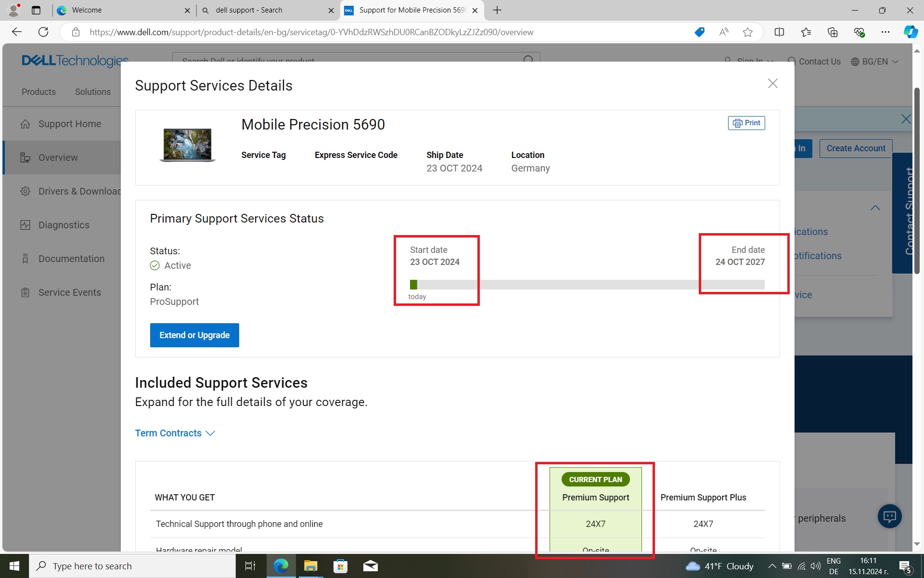The height and width of the screenshot is (578, 924).
Task: Click the Diagnostics pulse icon
Action: (x=26, y=225)
